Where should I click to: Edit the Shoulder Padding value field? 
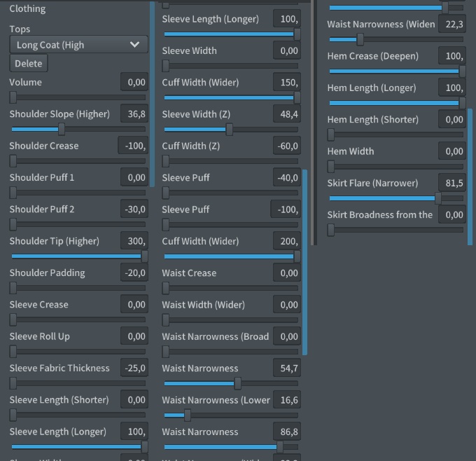(x=133, y=273)
